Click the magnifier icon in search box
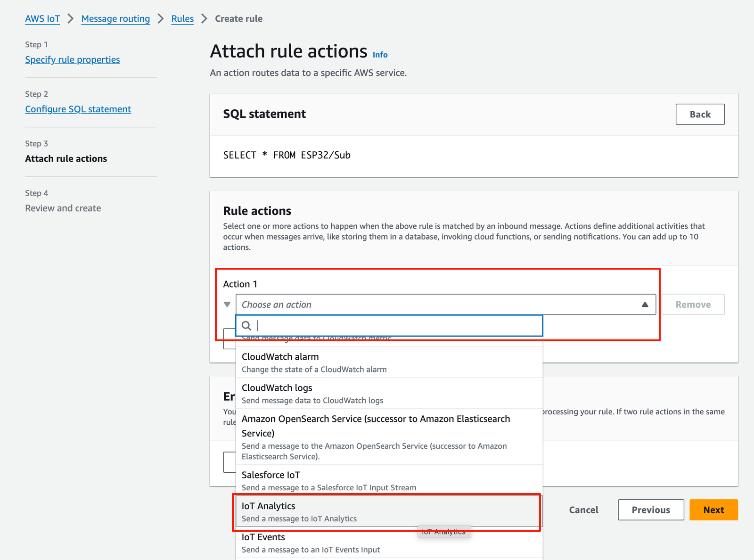The width and height of the screenshot is (754, 560). click(x=246, y=326)
